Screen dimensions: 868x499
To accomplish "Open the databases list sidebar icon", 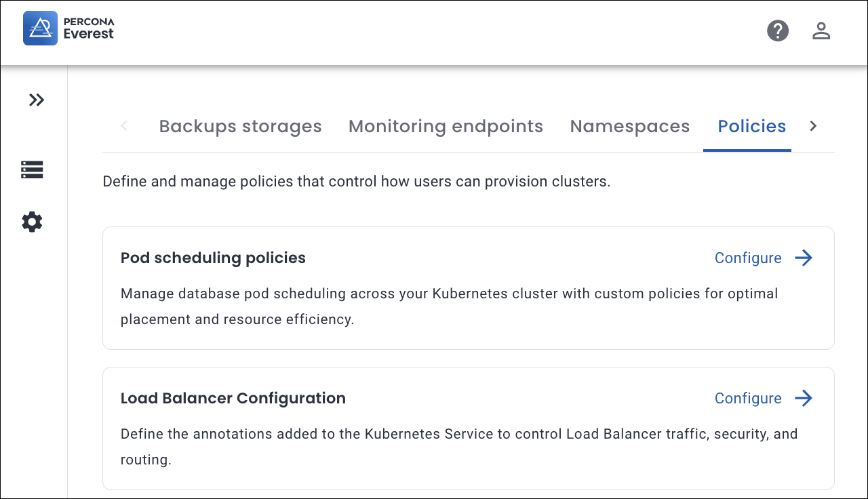I will click(x=32, y=169).
